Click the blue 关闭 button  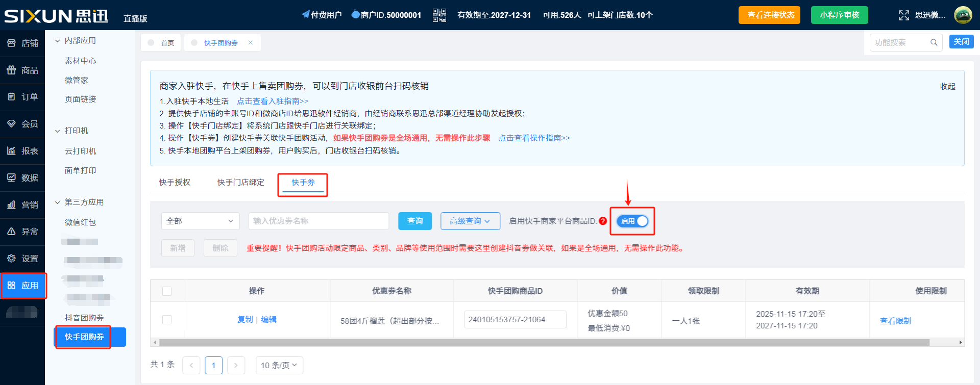coord(962,42)
